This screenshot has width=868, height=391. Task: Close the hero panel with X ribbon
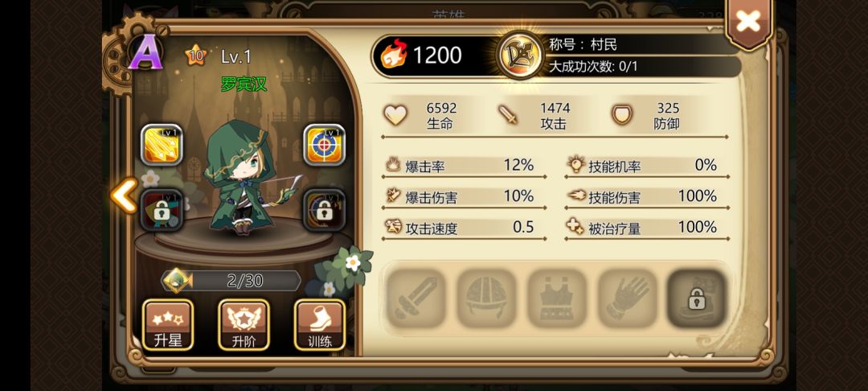pyautogui.click(x=748, y=23)
